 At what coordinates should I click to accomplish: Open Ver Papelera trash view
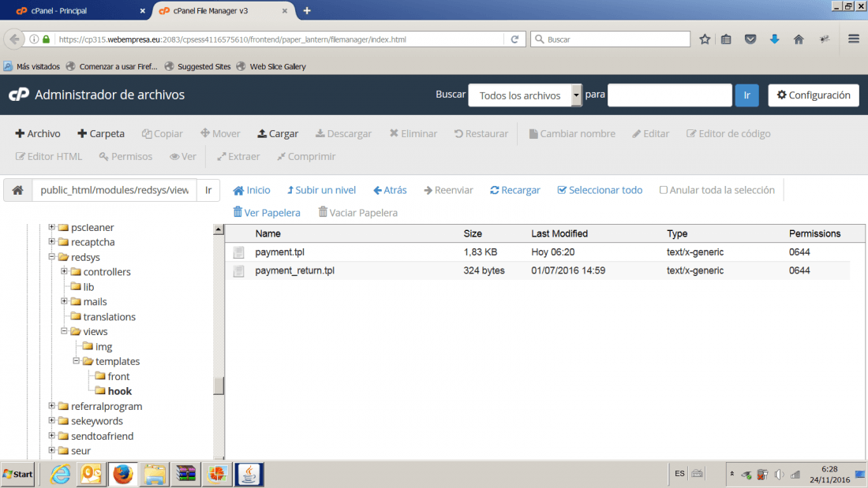pos(267,212)
